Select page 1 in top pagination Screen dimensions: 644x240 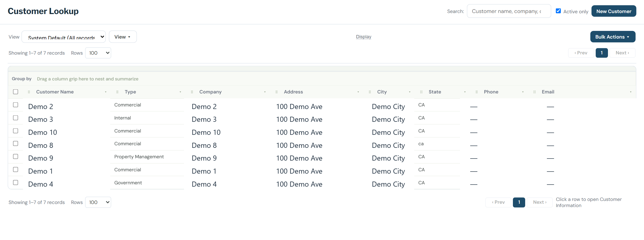pos(602,53)
